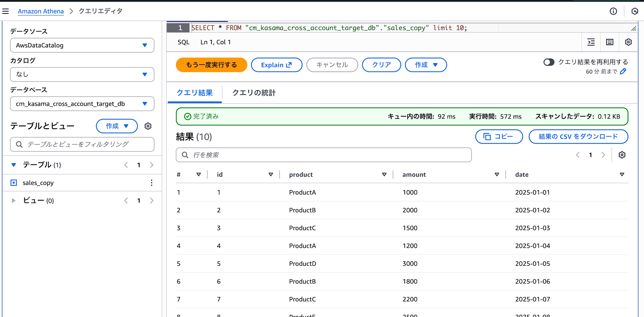Select the クエリ結果 tab
644x317 pixels.
click(194, 93)
